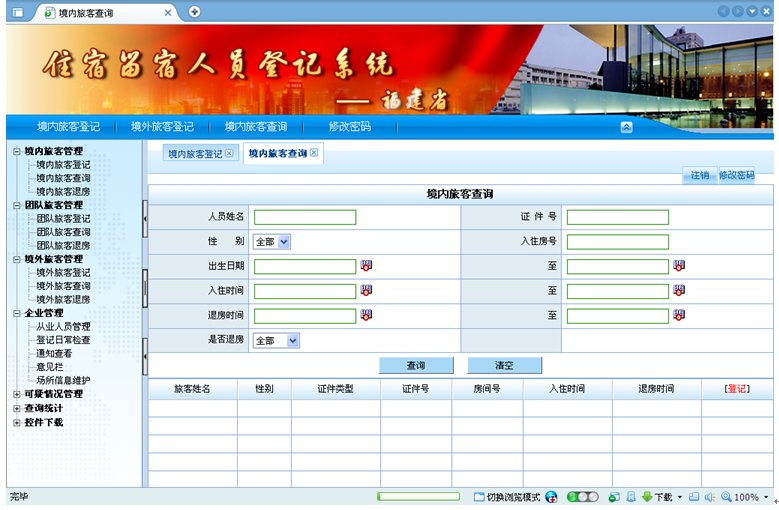The width and height of the screenshot is (779, 510).
Task: Click 修改密码 button beside 注销
Action: point(737,175)
